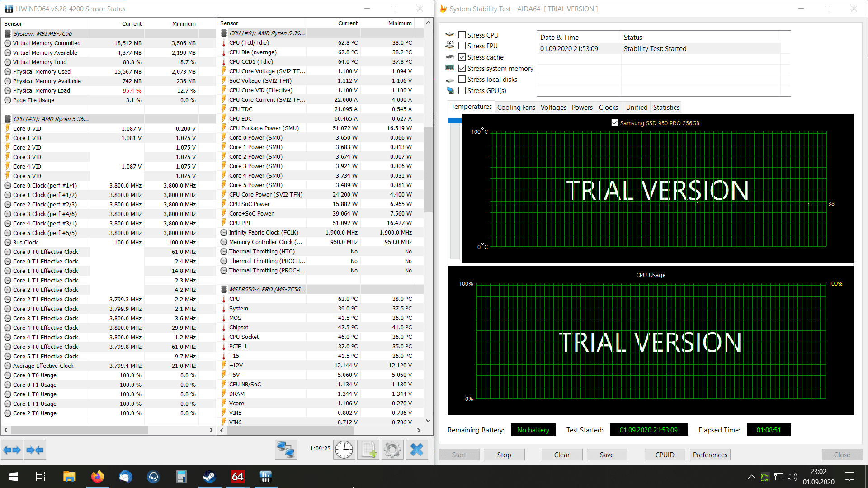Click Save button in AIDA64
Screen dimensions: 868x488
pyautogui.click(x=607, y=455)
